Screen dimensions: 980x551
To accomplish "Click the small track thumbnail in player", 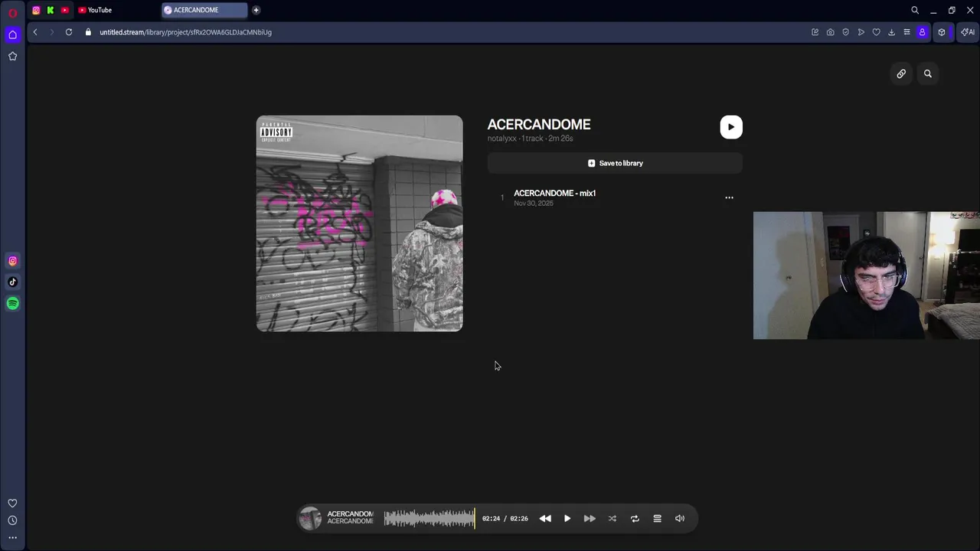I will [310, 518].
